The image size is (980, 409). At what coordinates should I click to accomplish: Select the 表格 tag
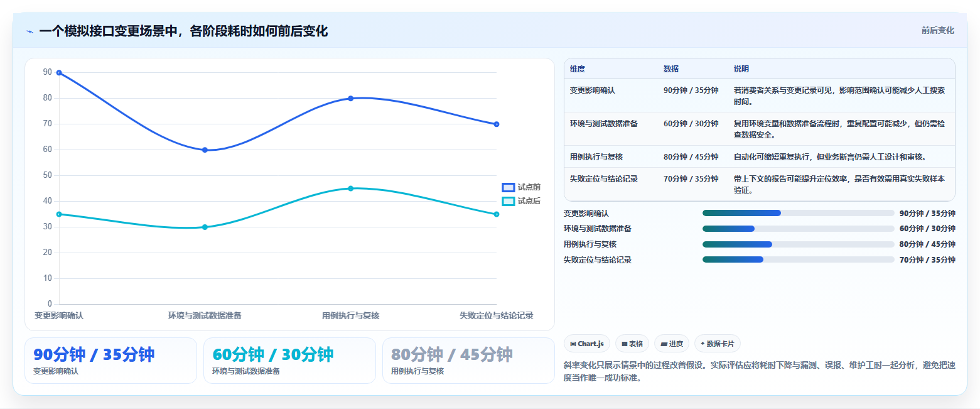(x=632, y=344)
